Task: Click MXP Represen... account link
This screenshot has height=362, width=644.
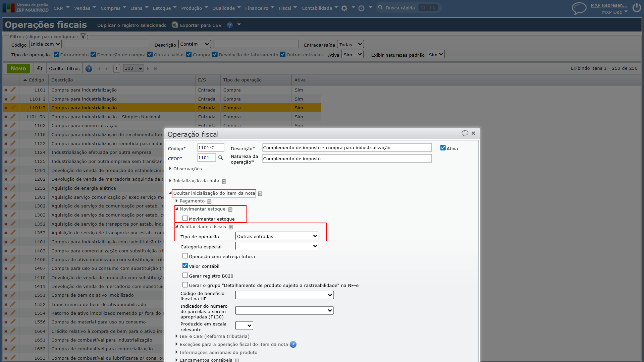Action: [609, 5]
